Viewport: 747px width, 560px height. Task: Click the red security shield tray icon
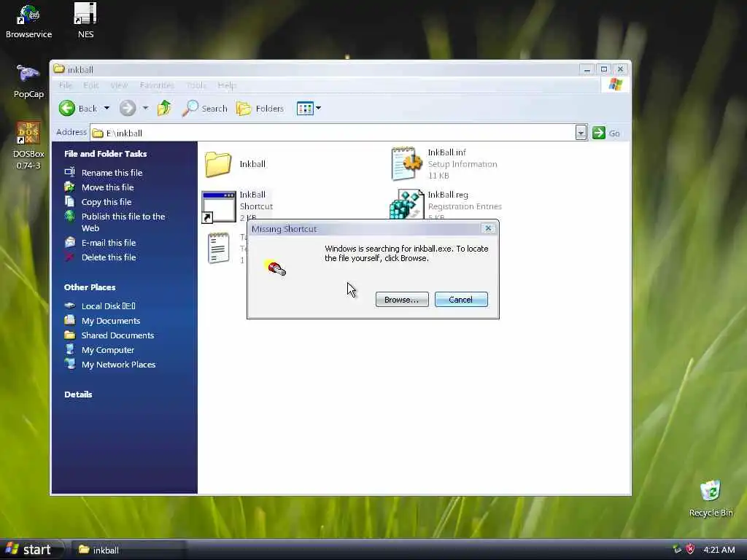(x=690, y=549)
